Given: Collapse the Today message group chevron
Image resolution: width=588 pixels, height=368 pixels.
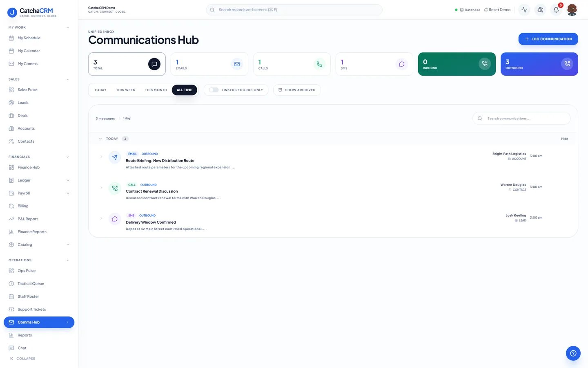Looking at the screenshot, I should 100,139.
